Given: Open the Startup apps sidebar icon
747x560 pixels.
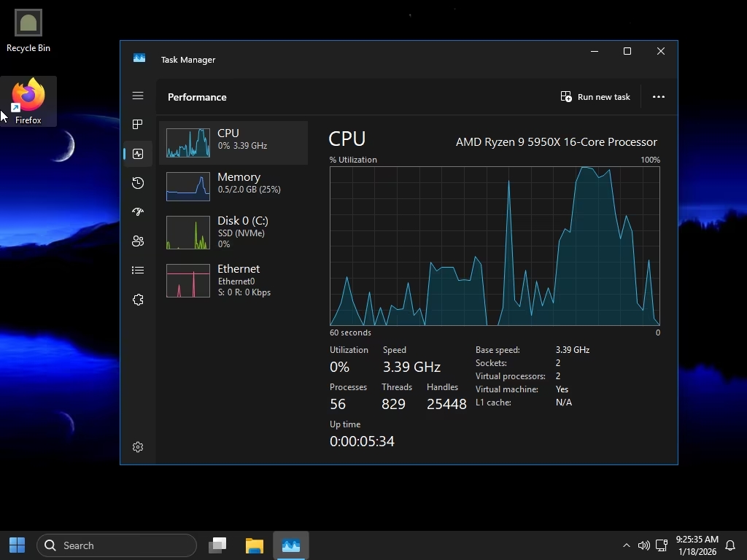Looking at the screenshot, I should [x=138, y=212].
